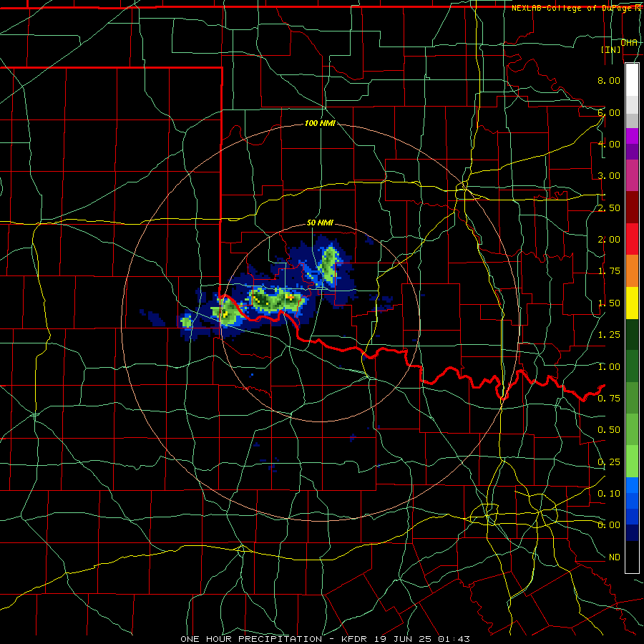Click the 1.75 legend value
This screenshot has width=644, height=644.
(x=609, y=271)
